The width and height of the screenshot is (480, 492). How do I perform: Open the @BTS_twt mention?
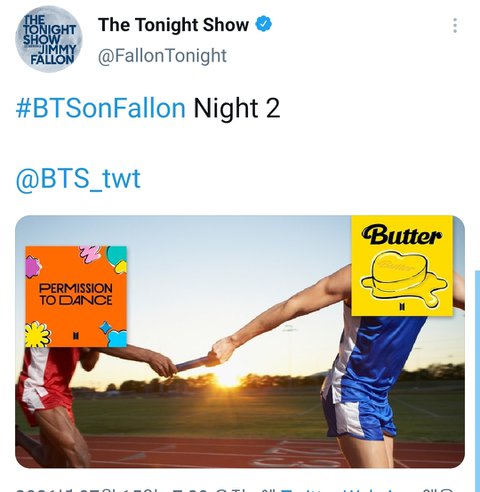[78, 179]
